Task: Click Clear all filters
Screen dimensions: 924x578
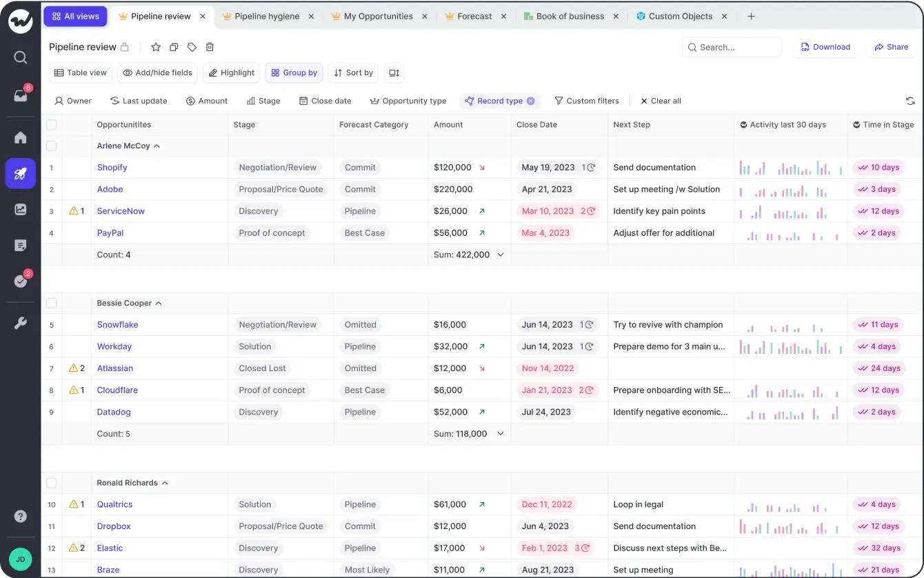Action: [661, 101]
